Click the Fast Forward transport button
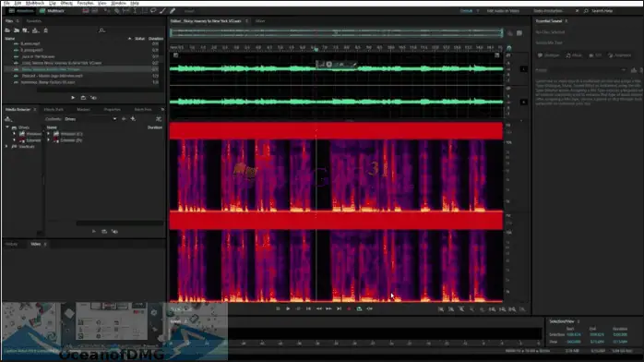Image resolution: width=644 pixels, height=362 pixels. 328,308
